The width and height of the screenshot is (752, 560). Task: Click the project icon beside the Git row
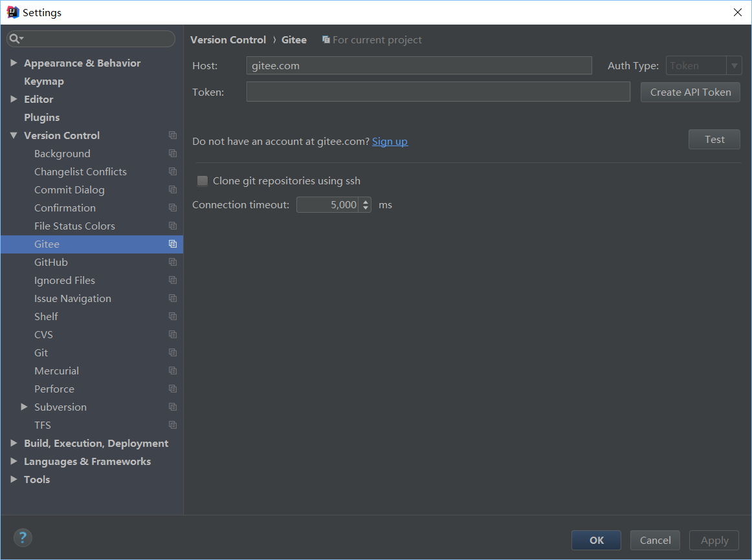point(173,352)
